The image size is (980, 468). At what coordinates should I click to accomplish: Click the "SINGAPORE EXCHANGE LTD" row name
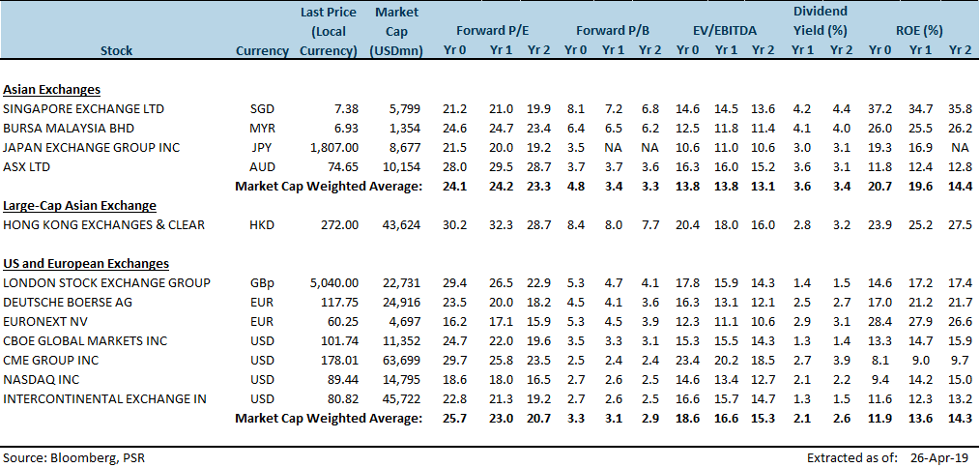(84, 109)
